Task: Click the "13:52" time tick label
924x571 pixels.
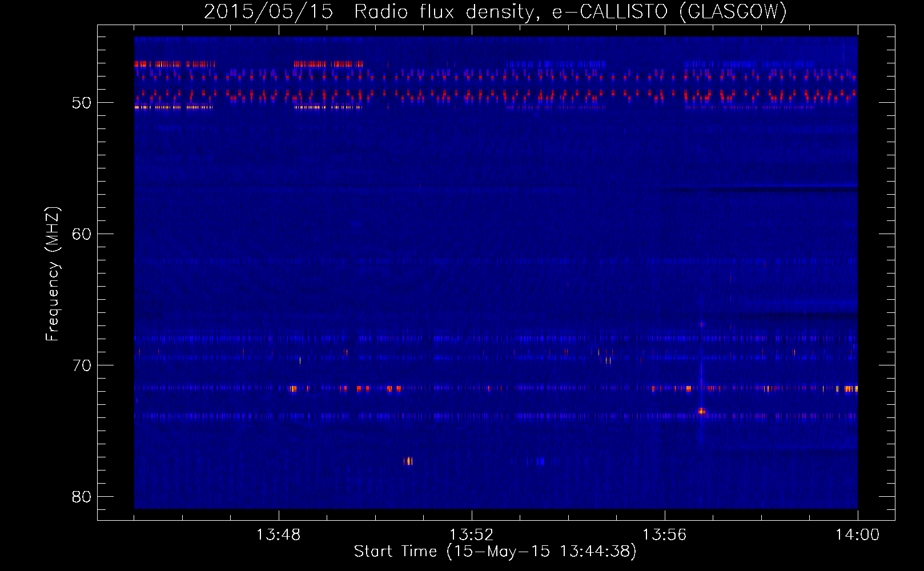Action: click(x=471, y=535)
